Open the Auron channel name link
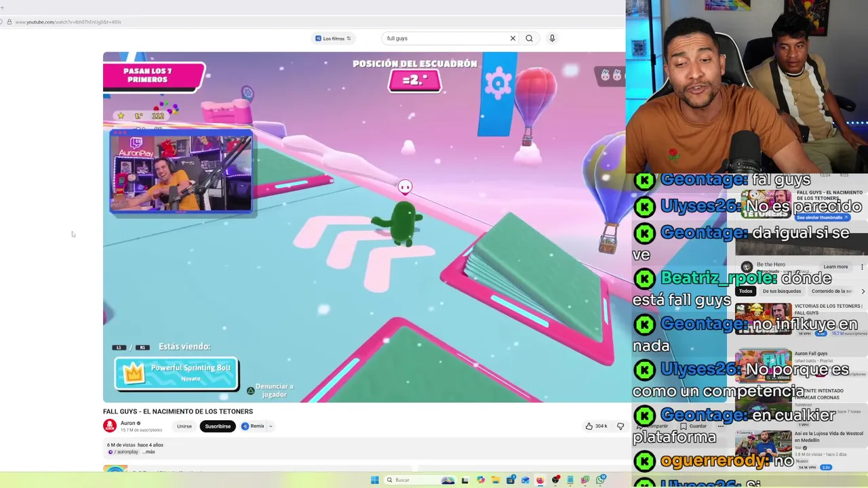Viewport: 868px width, 488px height. tap(128, 423)
